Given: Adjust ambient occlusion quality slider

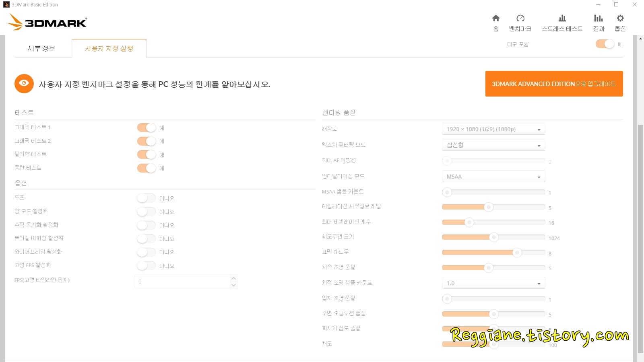Looking at the screenshot, I should click(493, 314).
